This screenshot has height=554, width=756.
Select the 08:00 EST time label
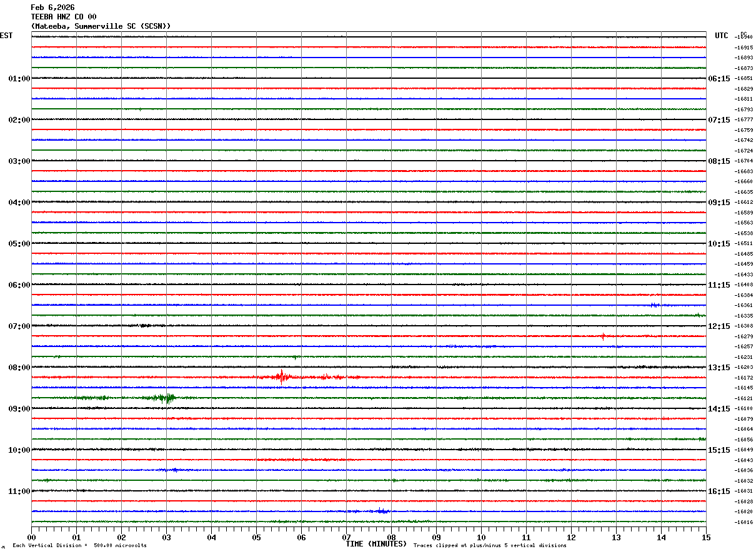pyautogui.click(x=19, y=368)
